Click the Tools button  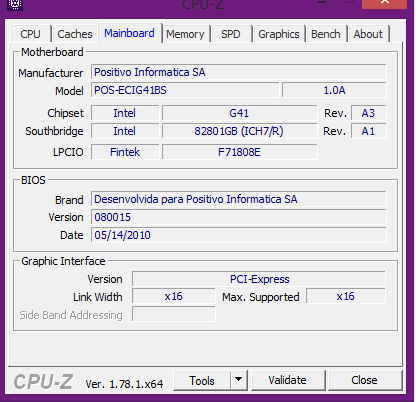click(x=202, y=380)
